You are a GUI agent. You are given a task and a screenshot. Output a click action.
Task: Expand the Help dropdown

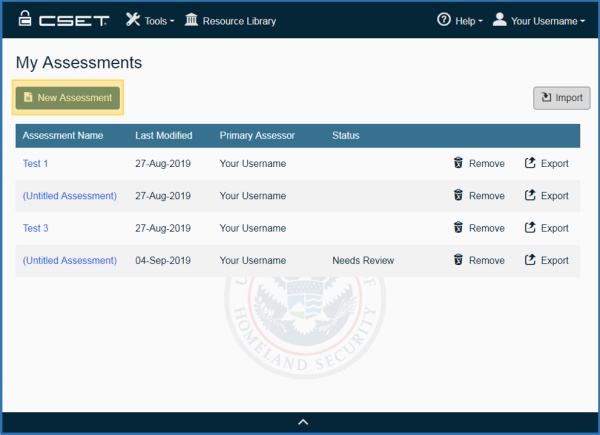[x=460, y=20]
